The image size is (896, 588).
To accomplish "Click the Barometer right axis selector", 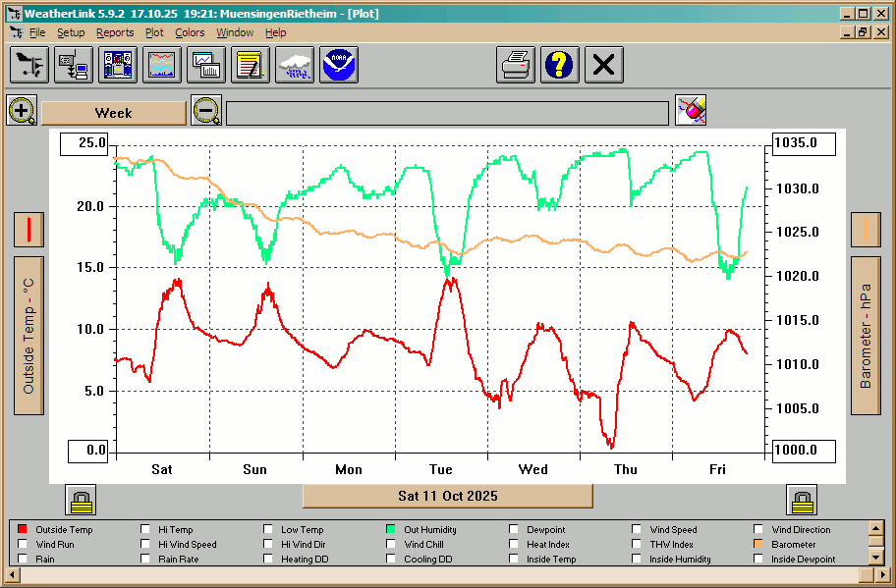I will pyautogui.click(x=866, y=336).
